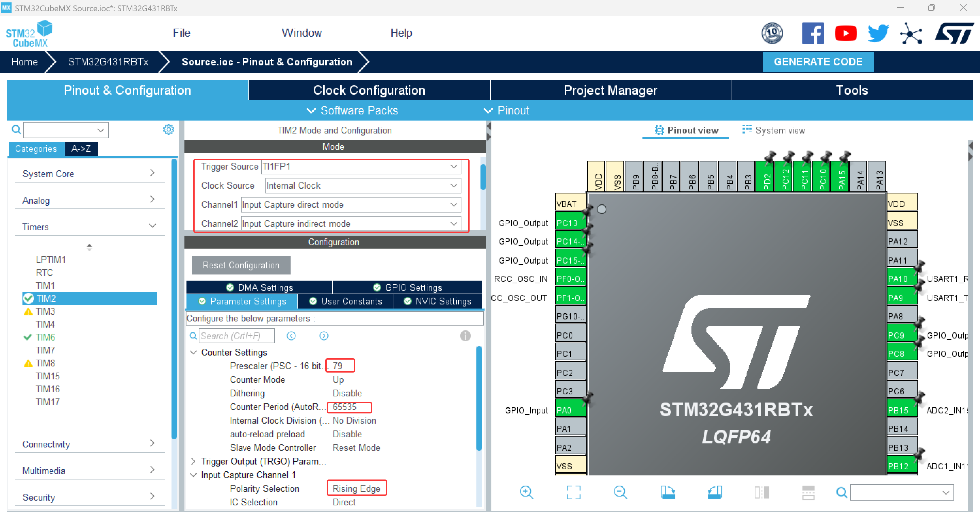Switch to Clock Configuration tab

pos(369,90)
